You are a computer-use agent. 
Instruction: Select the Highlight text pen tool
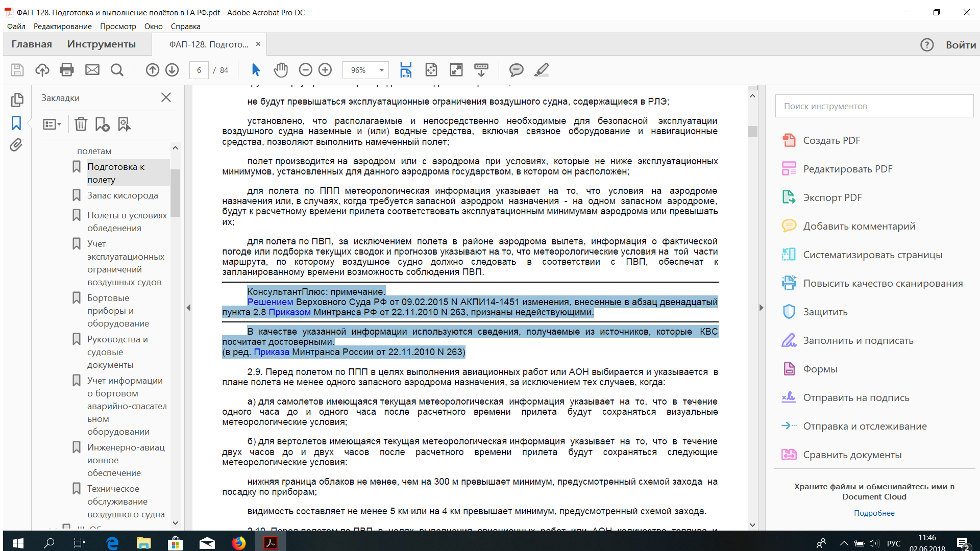click(x=541, y=70)
